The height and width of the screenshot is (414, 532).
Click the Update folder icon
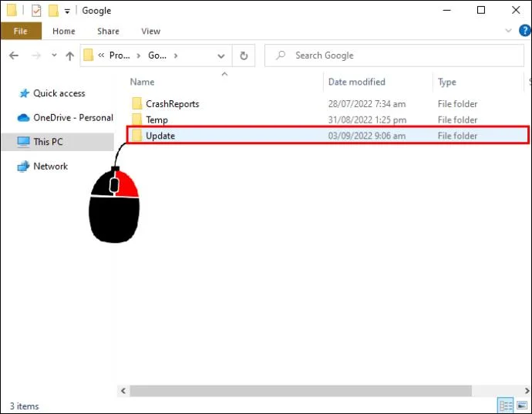click(x=136, y=136)
